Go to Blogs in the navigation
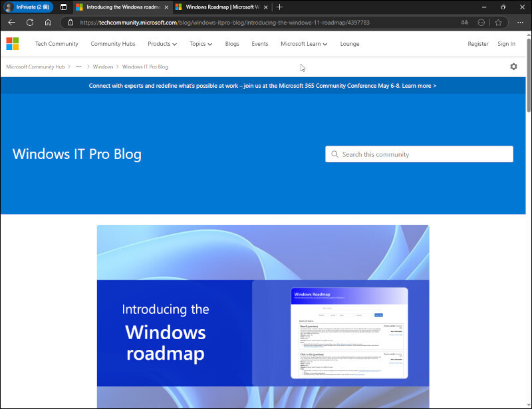This screenshot has height=409, width=532. click(x=232, y=44)
